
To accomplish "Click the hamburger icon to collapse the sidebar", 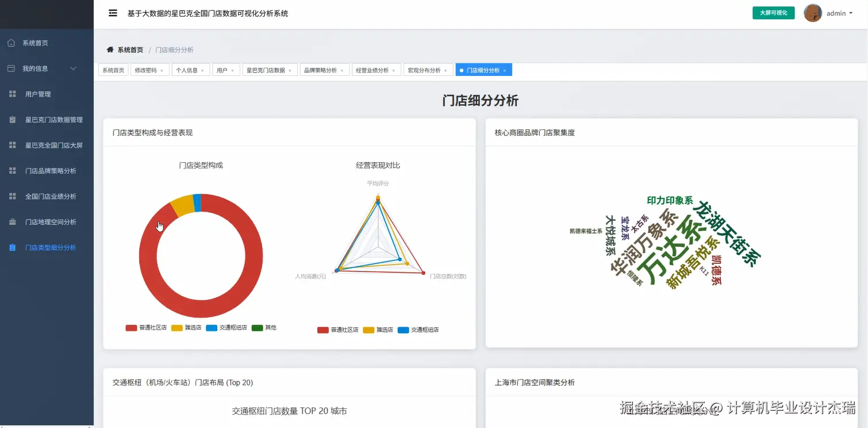I will (113, 13).
